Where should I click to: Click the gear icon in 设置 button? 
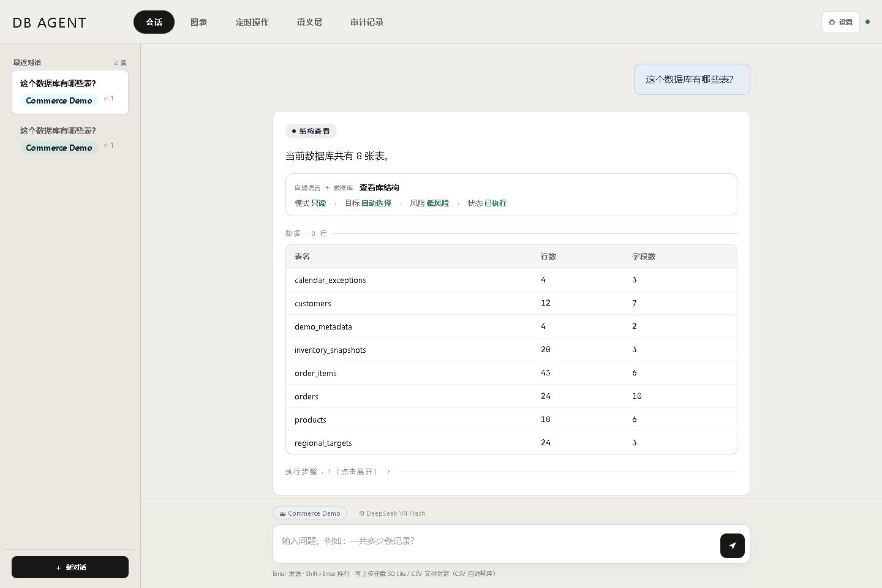click(x=832, y=22)
